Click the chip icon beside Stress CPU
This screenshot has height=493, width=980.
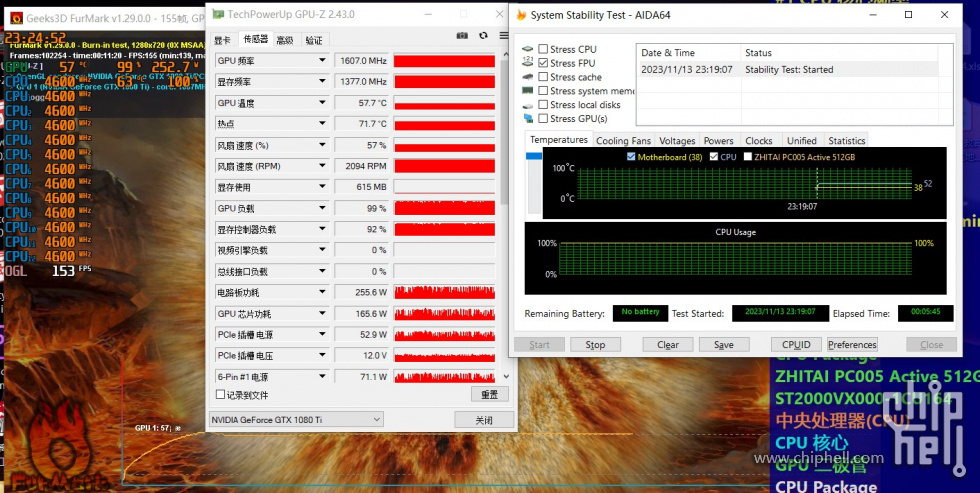click(x=528, y=49)
